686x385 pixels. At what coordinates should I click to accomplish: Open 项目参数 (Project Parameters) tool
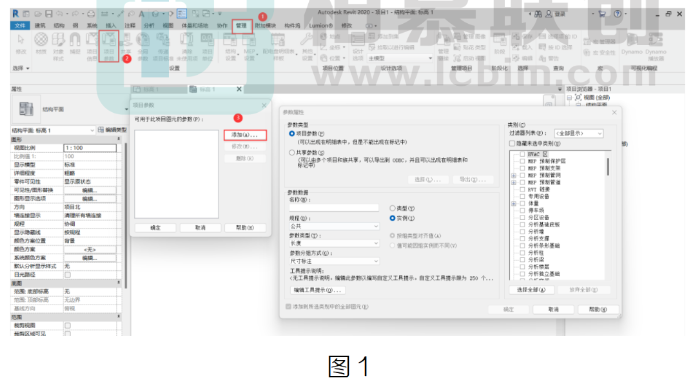108,46
